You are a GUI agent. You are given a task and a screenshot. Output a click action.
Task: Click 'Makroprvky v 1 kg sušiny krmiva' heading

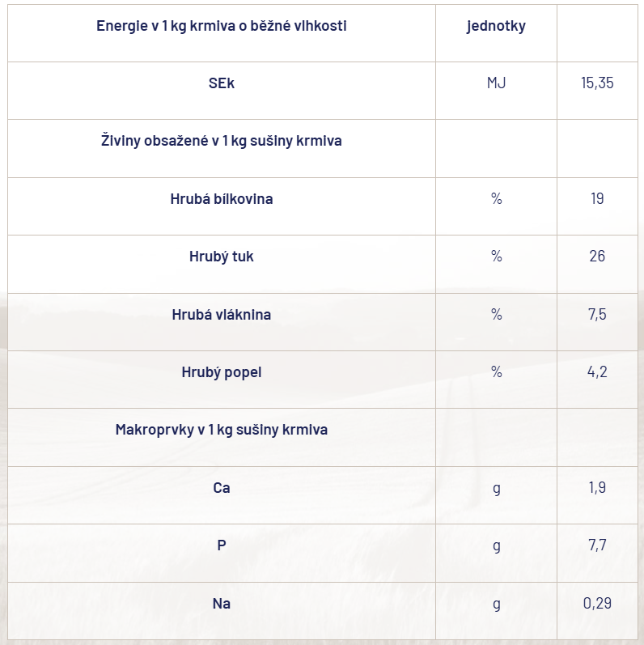tap(221, 430)
